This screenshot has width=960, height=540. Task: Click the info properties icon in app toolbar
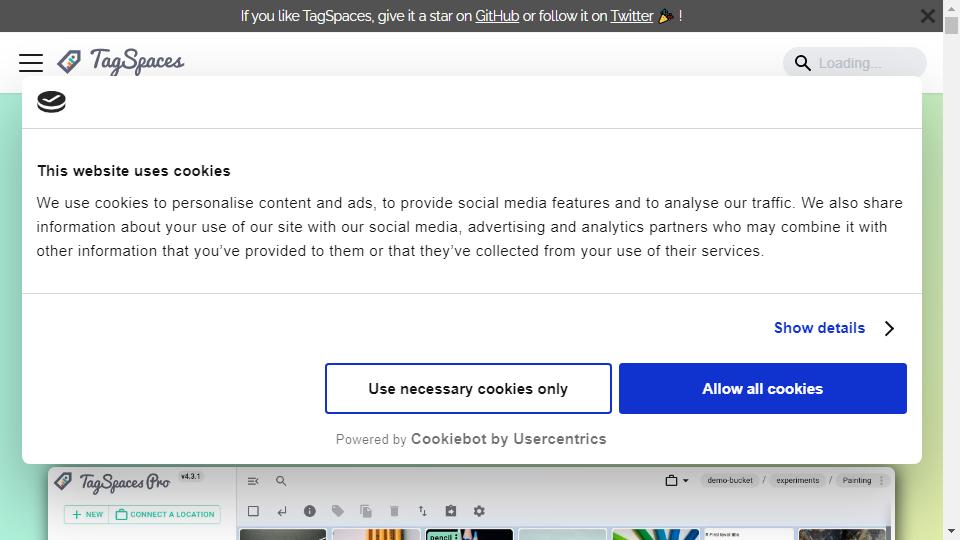pyautogui.click(x=310, y=511)
